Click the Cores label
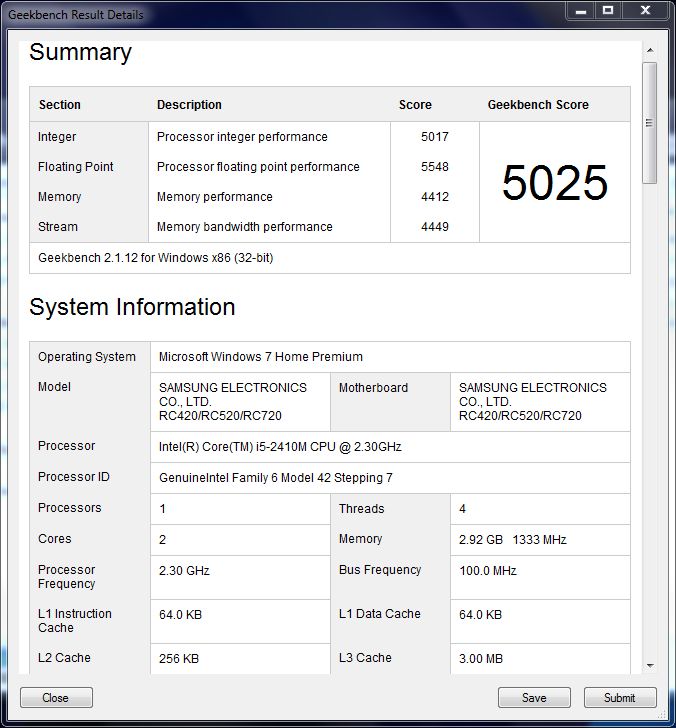Screen dimensions: 676x728 pyautogui.click(x=54, y=539)
